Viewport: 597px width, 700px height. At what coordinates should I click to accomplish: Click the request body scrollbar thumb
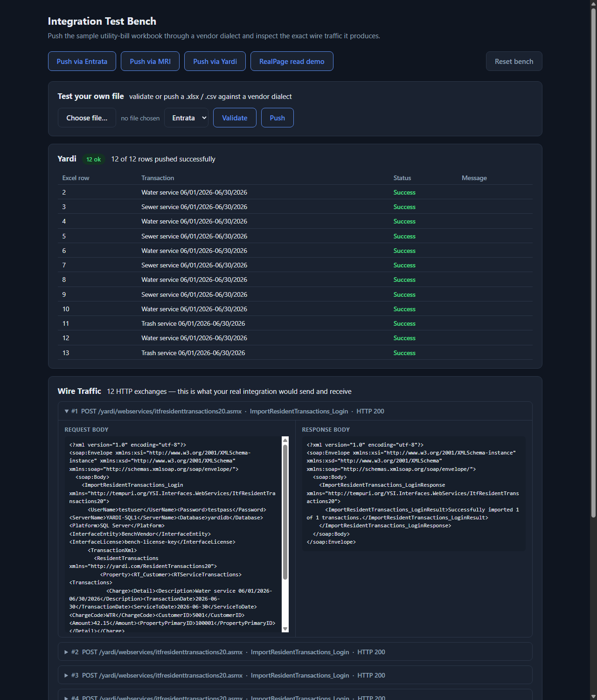285,512
